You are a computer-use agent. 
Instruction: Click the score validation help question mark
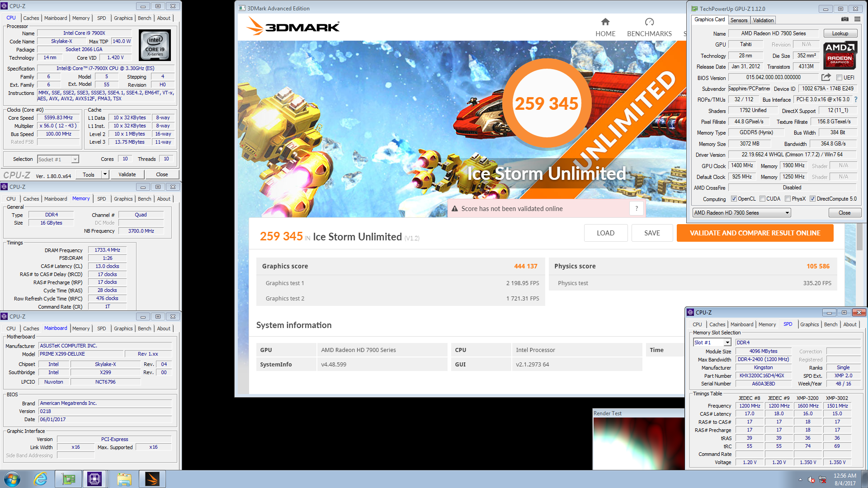[637, 208]
